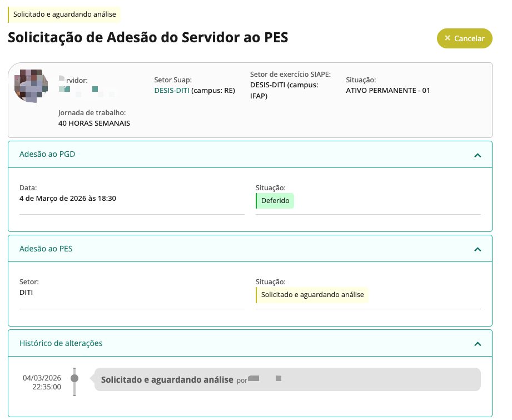Image resolution: width=512 pixels, height=420 pixels.
Task: Select the history entry's bold status text
Action: click(x=167, y=380)
